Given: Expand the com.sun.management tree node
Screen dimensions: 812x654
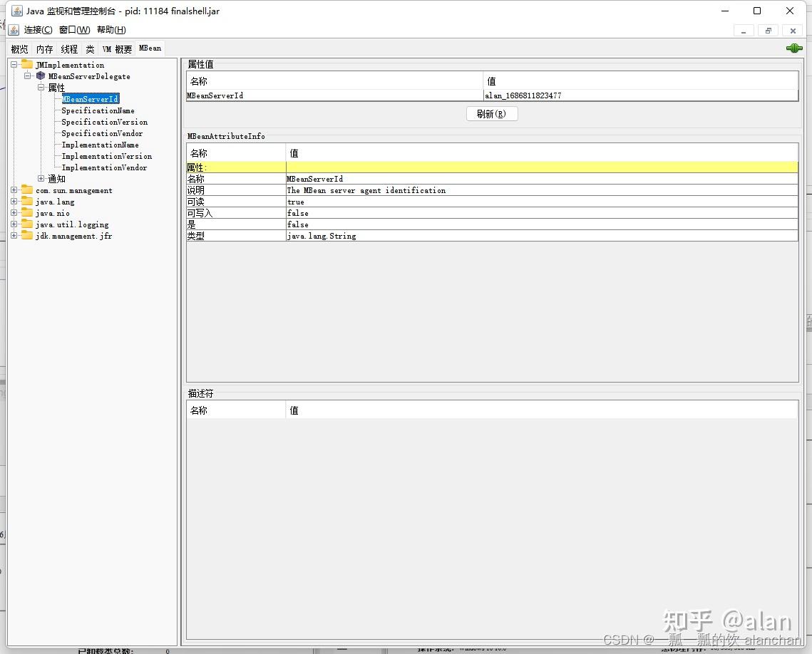Looking at the screenshot, I should (13, 190).
